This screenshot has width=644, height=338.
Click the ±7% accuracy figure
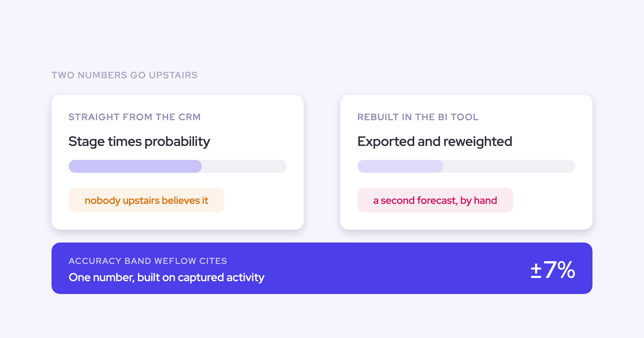coord(553,270)
